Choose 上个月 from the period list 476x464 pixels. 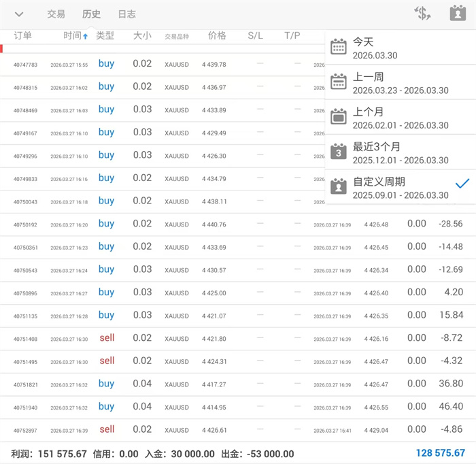pos(400,117)
